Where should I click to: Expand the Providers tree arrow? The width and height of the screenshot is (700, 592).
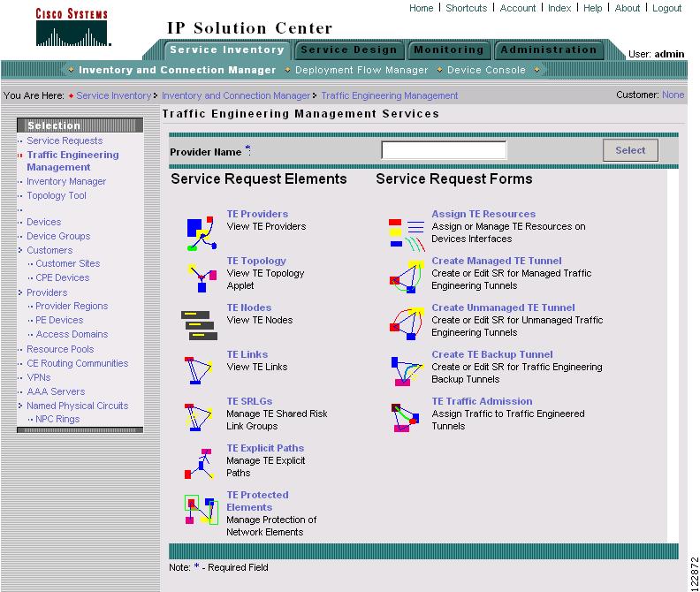[20, 292]
